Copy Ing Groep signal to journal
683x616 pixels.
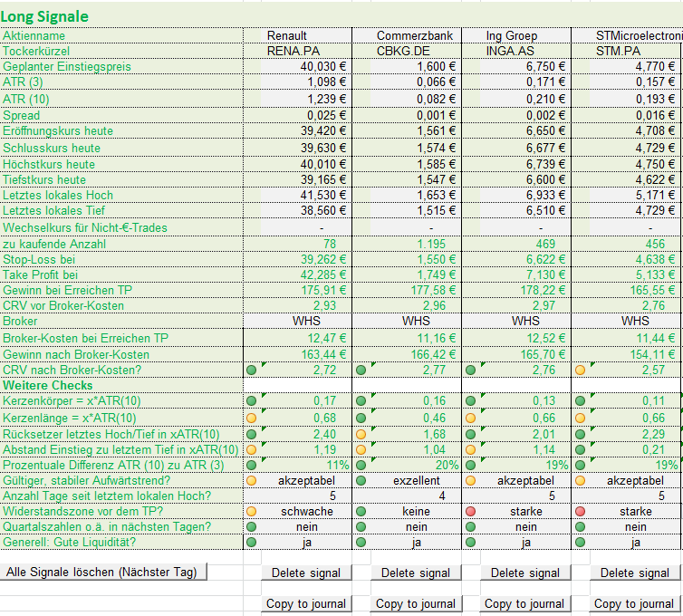point(525,603)
